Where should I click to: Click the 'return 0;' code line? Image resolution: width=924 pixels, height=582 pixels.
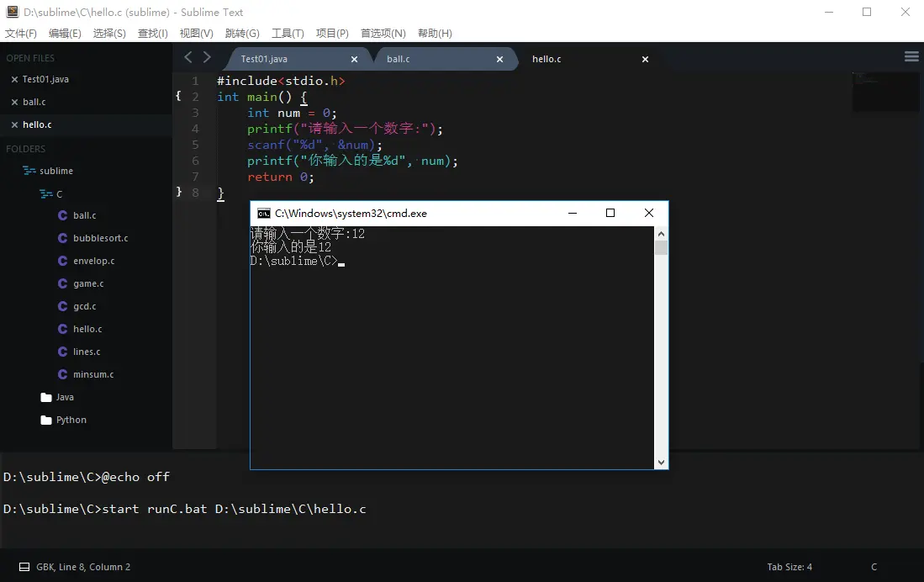(x=281, y=177)
